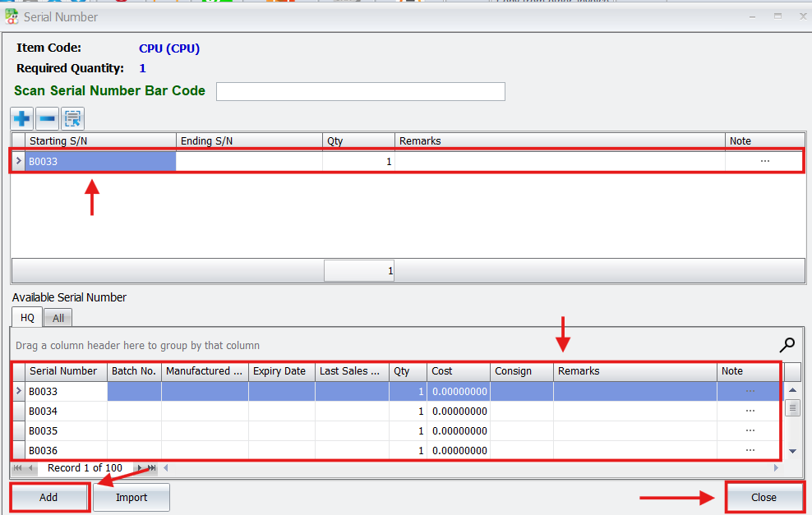
Task: Click the Close button at bottom right
Action: click(764, 498)
